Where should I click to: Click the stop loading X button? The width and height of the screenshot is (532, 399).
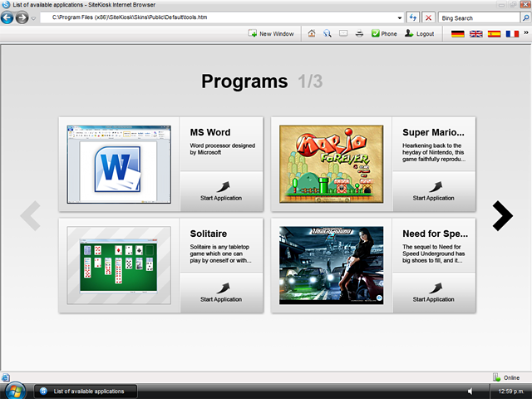(428, 17)
